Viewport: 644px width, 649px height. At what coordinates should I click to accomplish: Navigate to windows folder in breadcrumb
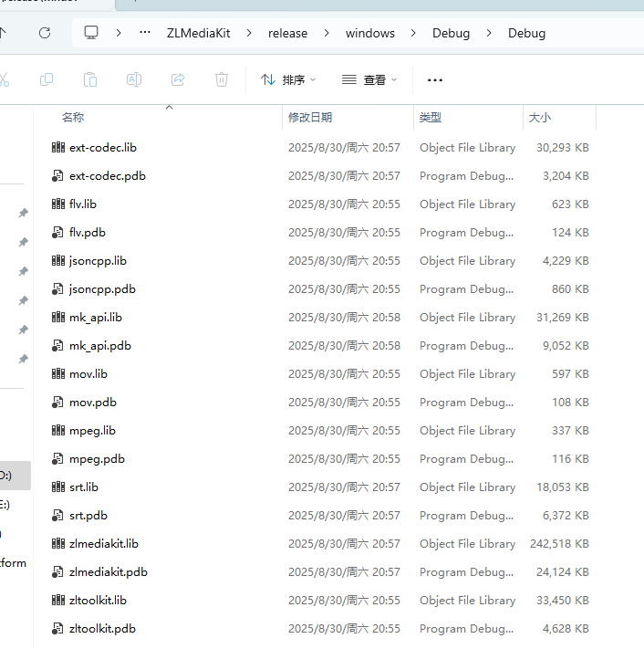[x=369, y=33]
